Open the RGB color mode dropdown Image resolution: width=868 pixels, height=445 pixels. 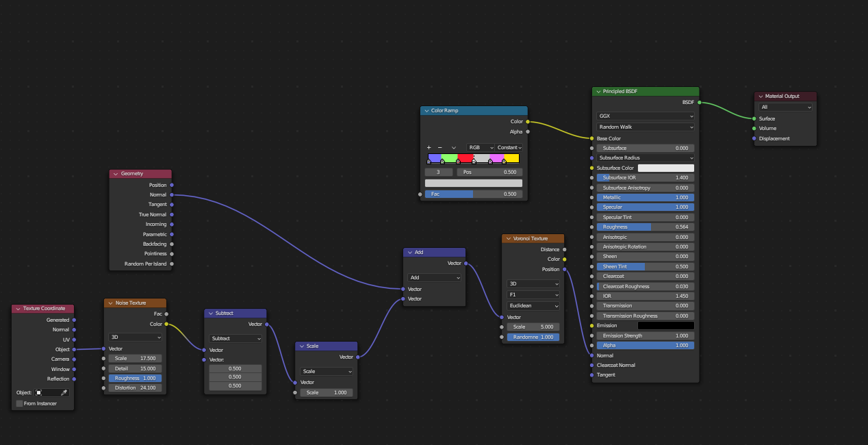[x=481, y=147]
